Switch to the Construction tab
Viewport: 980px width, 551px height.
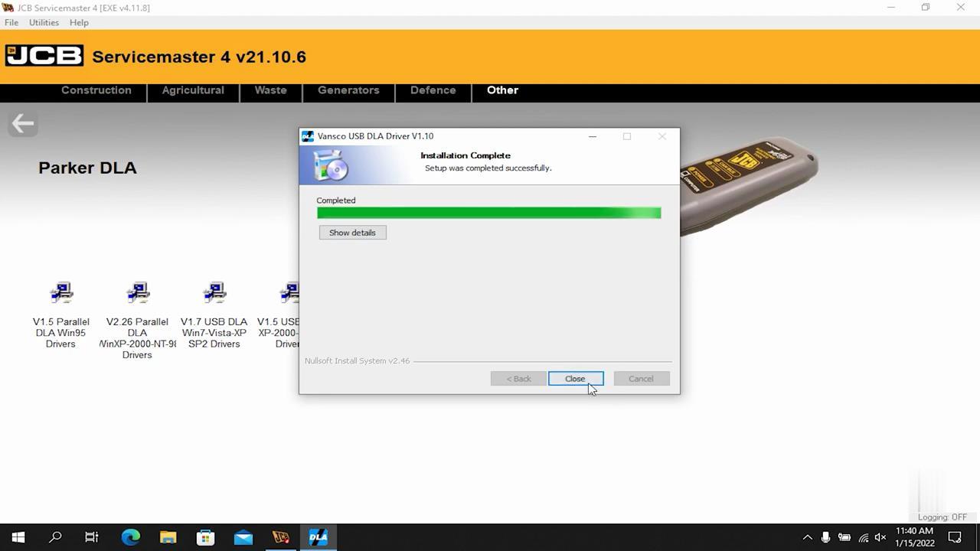(x=96, y=90)
